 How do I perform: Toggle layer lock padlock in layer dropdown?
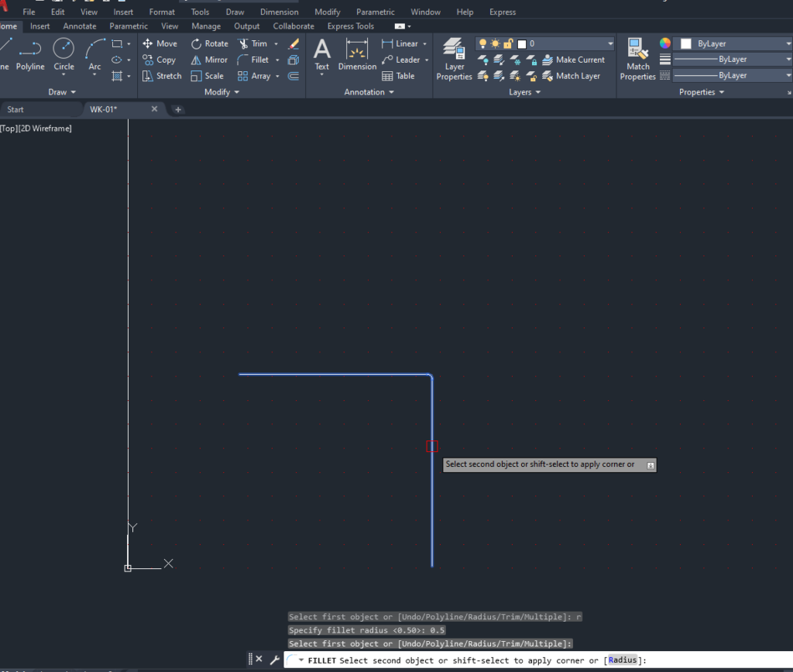(508, 44)
